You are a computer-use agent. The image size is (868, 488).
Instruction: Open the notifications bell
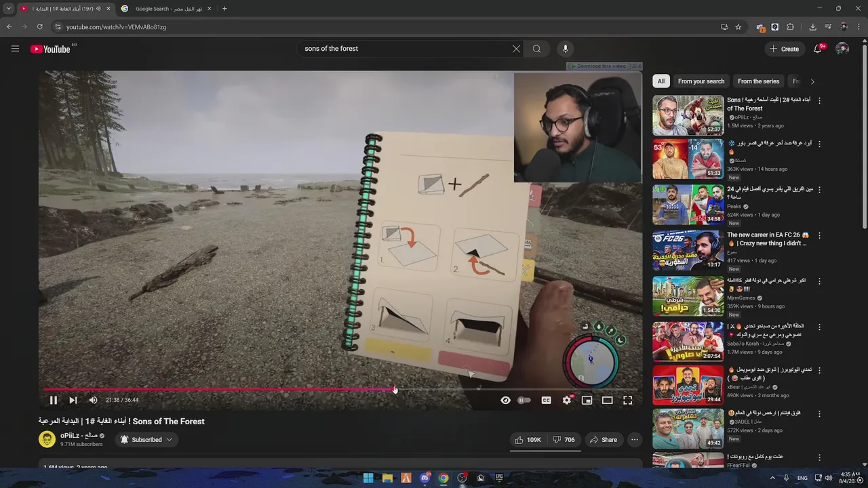(818, 49)
